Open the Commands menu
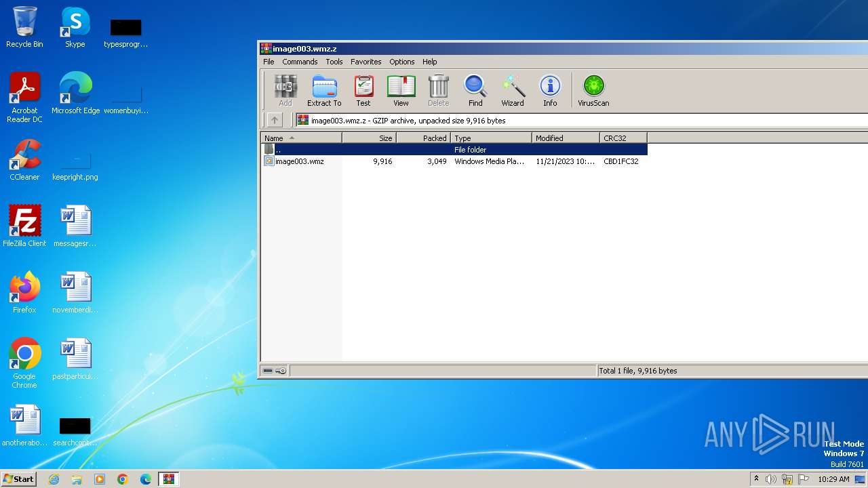Screen dimensions: 868x488 pyautogui.click(x=300, y=62)
